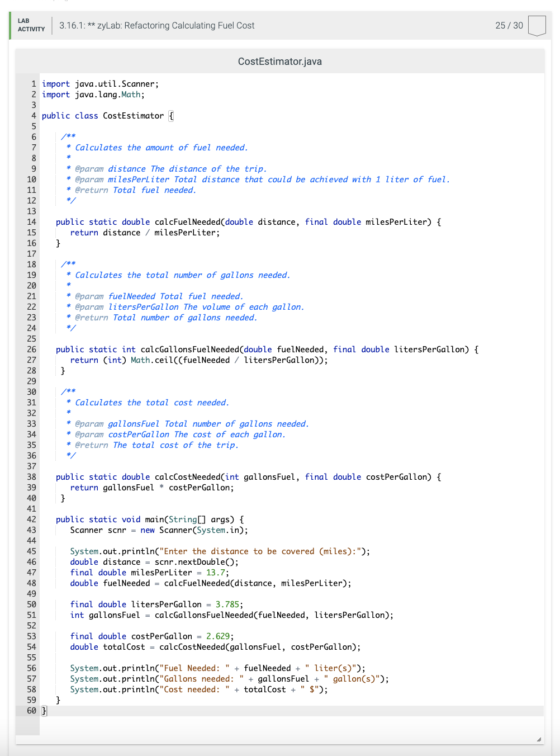Click line number 60 in the highlighted gutter

[31, 711]
